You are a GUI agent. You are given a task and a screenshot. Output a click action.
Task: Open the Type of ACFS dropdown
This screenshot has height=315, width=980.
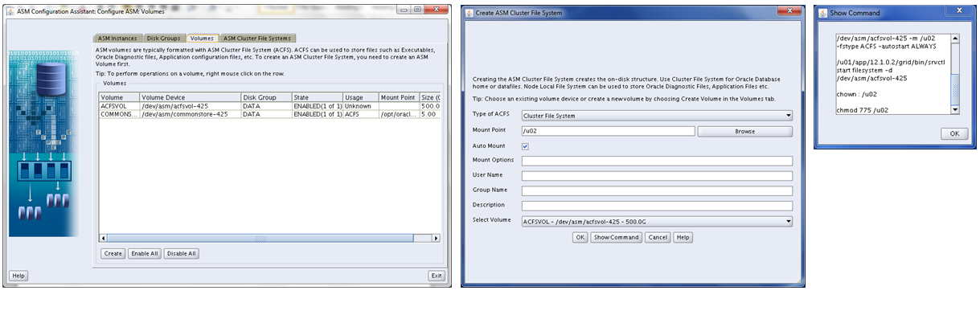(657, 116)
